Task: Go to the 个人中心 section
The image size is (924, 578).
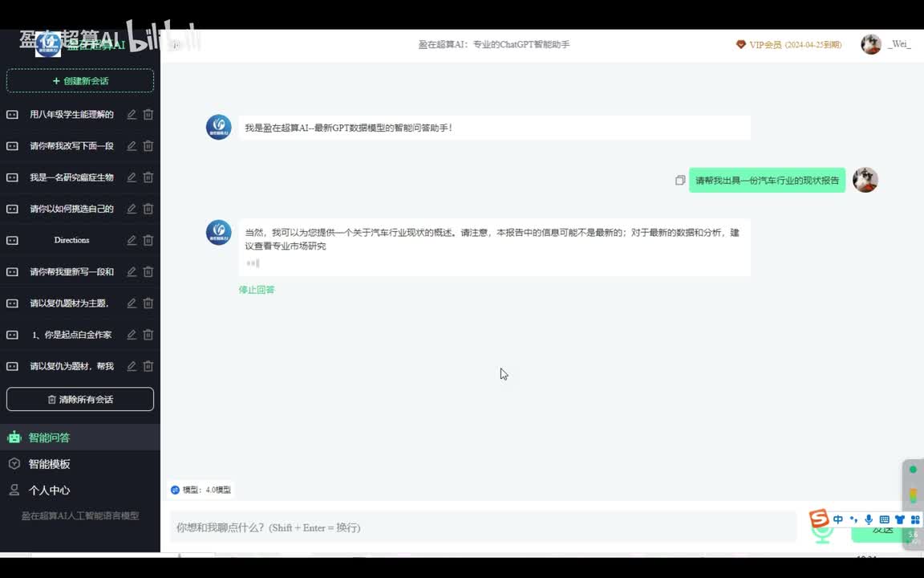Action: 49,490
